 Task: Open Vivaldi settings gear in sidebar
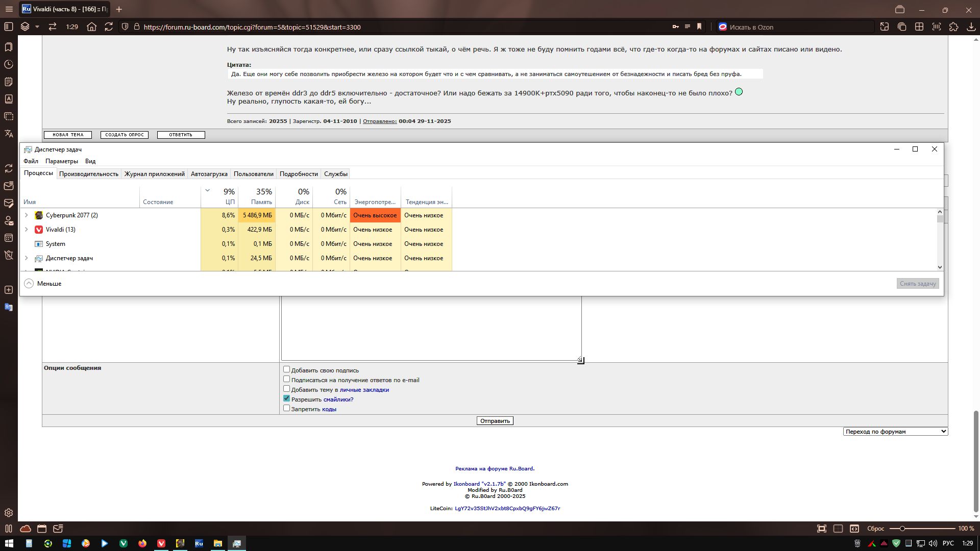9,513
